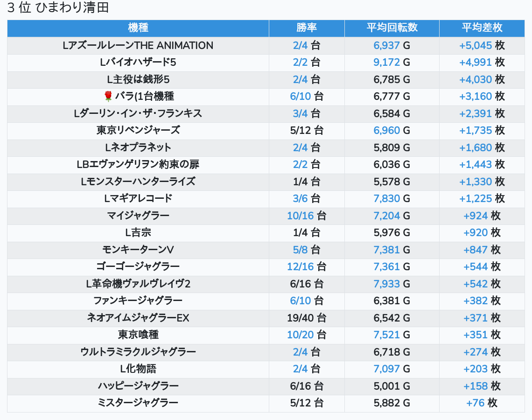Click the 勝率 column header
Image resolution: width=532 pixels, height=420 pixels.
(x=307, y=28)
